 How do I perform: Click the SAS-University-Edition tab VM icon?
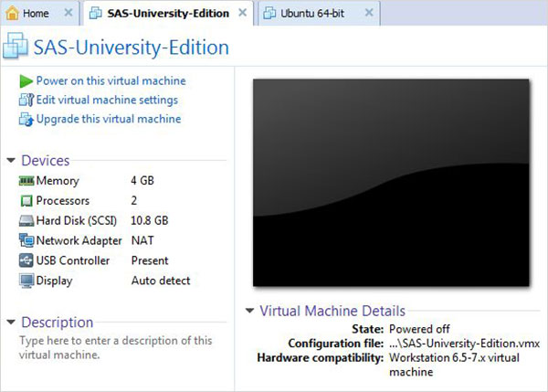(x=95, y=14)
